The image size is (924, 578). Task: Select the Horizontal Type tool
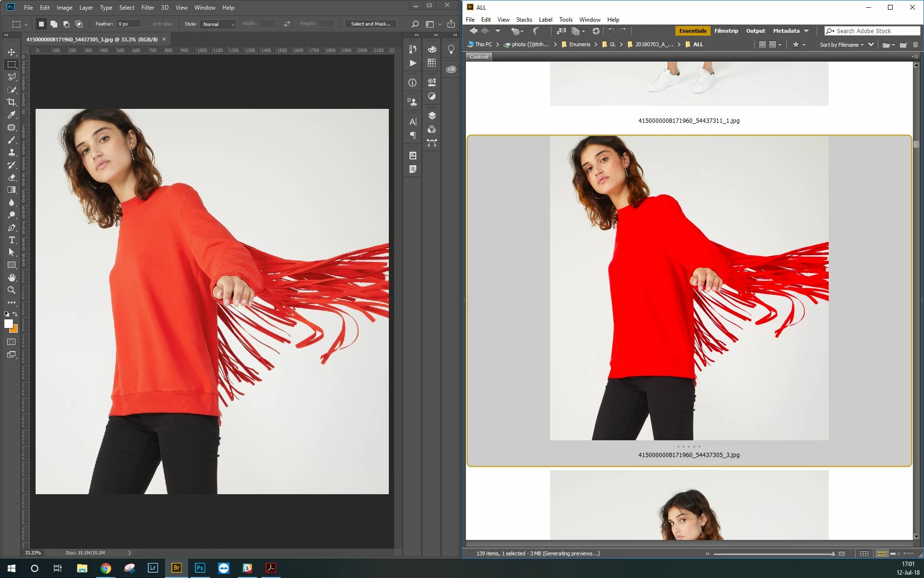tap(12, 240)
